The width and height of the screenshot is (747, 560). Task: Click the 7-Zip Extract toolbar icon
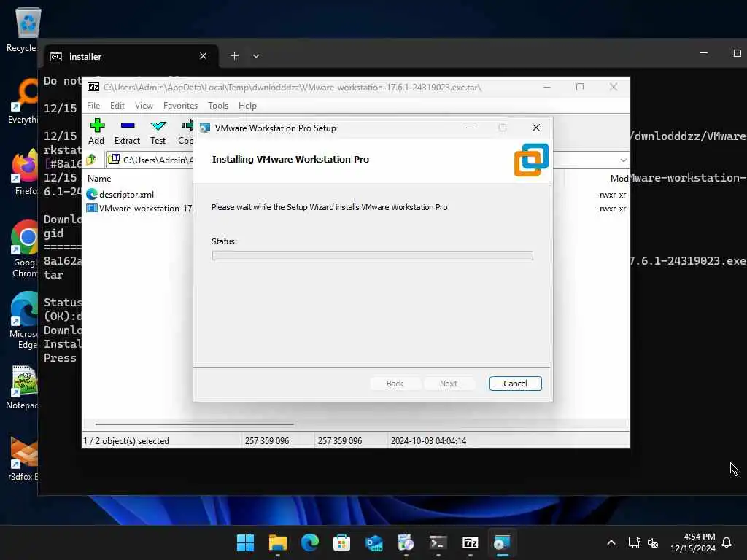[x=127, y=125]
